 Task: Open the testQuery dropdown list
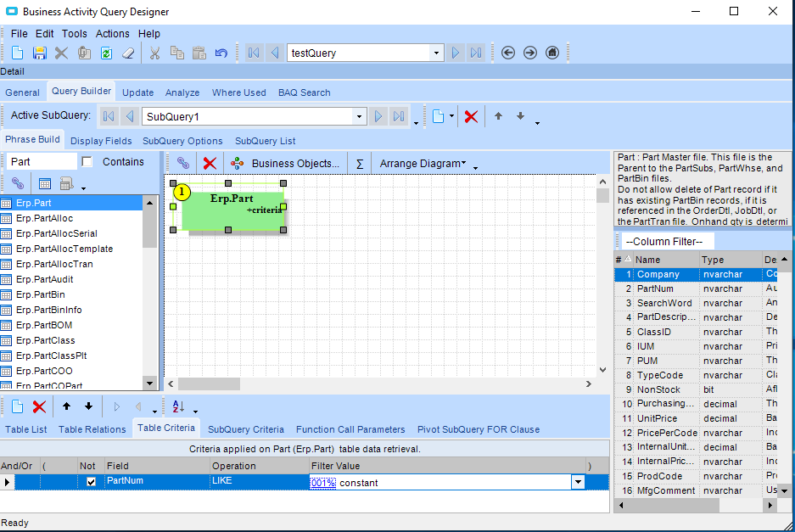coord(437,53)
